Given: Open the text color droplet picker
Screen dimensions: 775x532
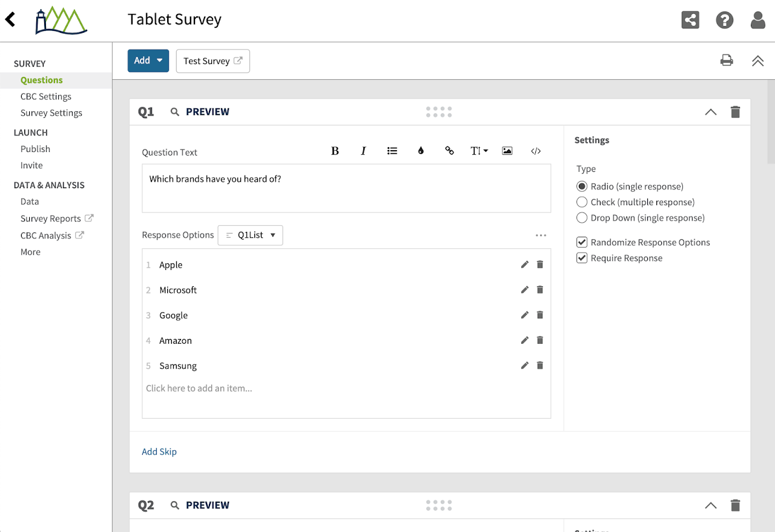Looking at the screenshot, I should click(421, 151).
